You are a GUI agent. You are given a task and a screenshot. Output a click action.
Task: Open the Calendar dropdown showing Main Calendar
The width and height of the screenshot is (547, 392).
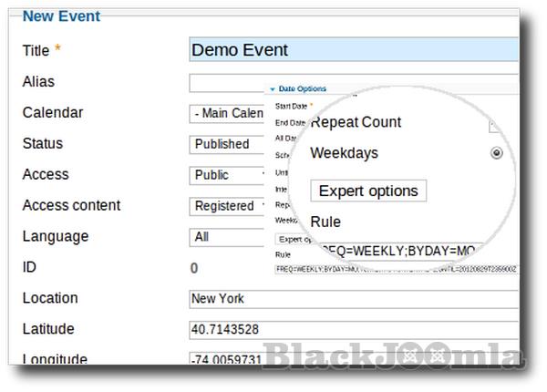click(228, 113)
